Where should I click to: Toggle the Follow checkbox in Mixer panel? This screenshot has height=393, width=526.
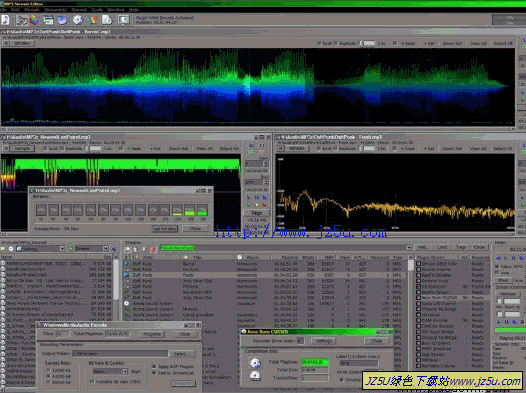pos(497,266)
